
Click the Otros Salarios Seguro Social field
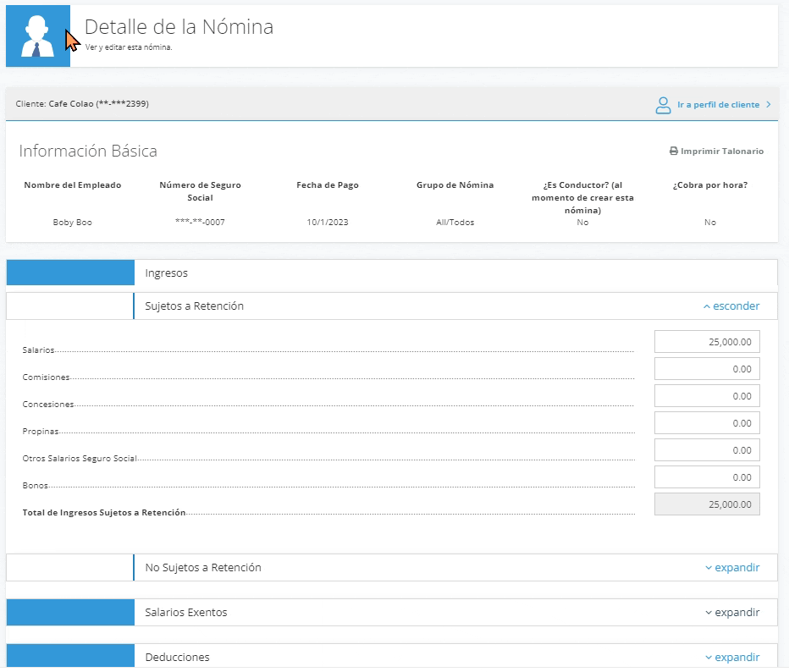707,451
